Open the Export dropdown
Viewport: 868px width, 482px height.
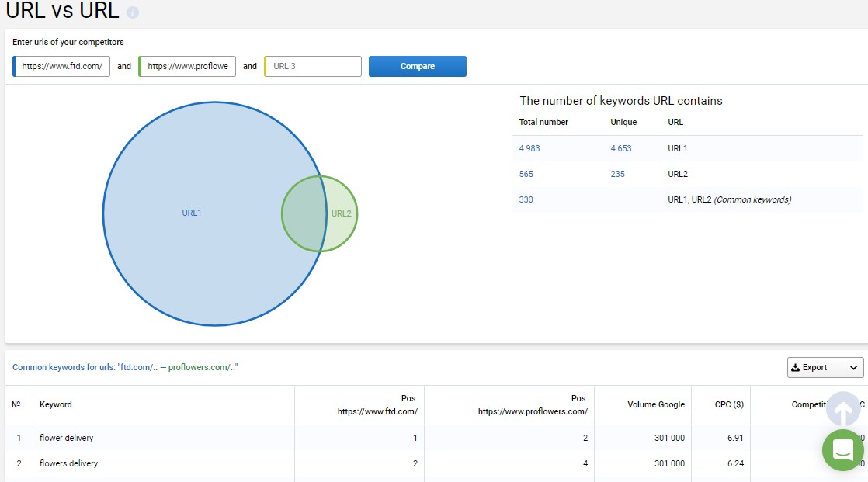click(x=825, y=367)
